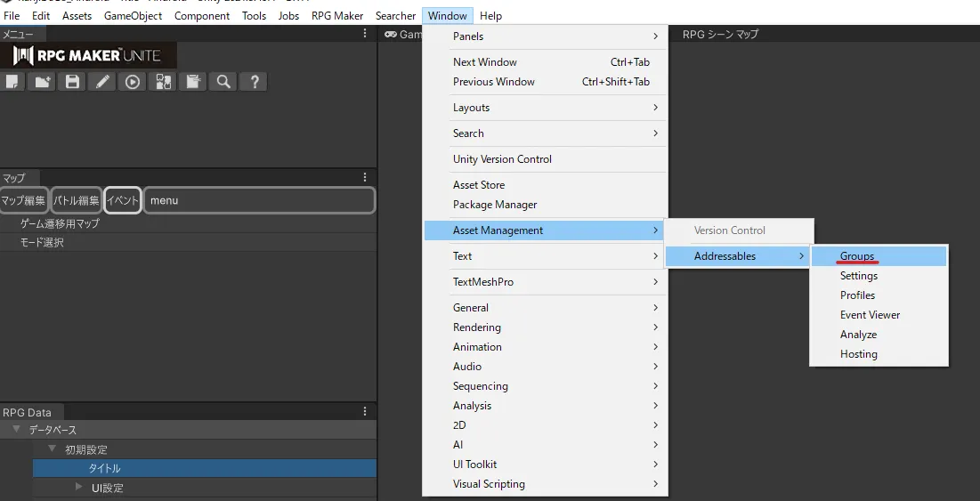Open the Assets menu

coord(77,16)
